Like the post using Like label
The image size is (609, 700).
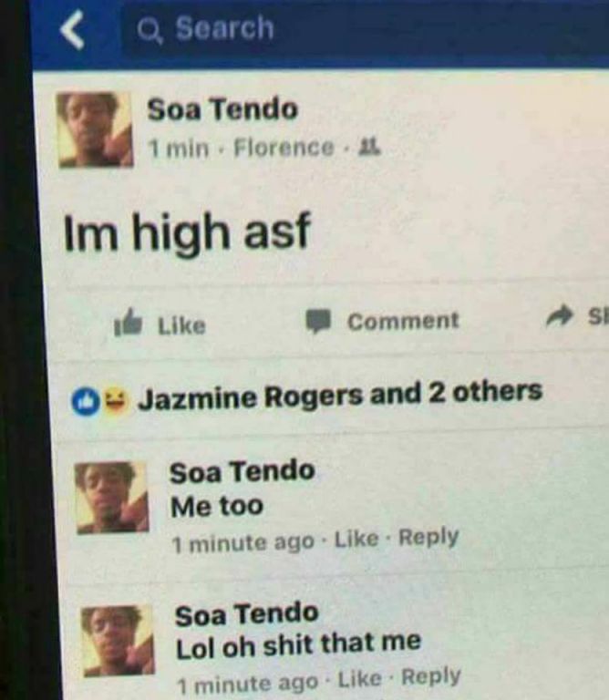click(181, 325)
